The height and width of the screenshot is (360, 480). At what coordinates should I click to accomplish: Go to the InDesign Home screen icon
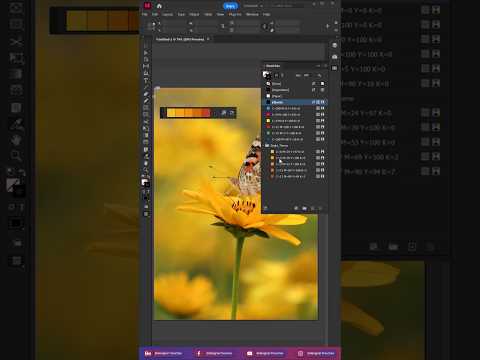159,6
